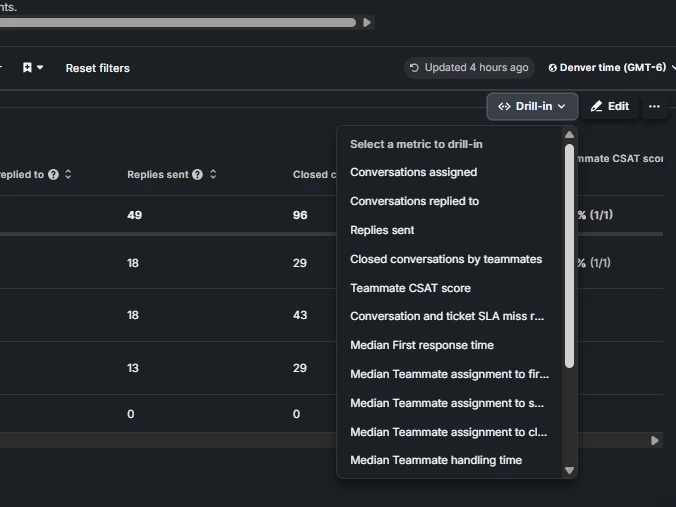The width and height of the screenshot is (676, 507).
Task: Click the down arrow of the drill-in menu scrollbar
Action: [x=570, y=470]
